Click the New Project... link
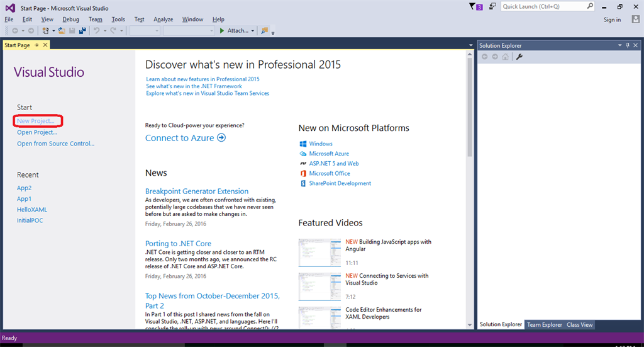Viewport: 644px width, 347px height. [35, 121]
